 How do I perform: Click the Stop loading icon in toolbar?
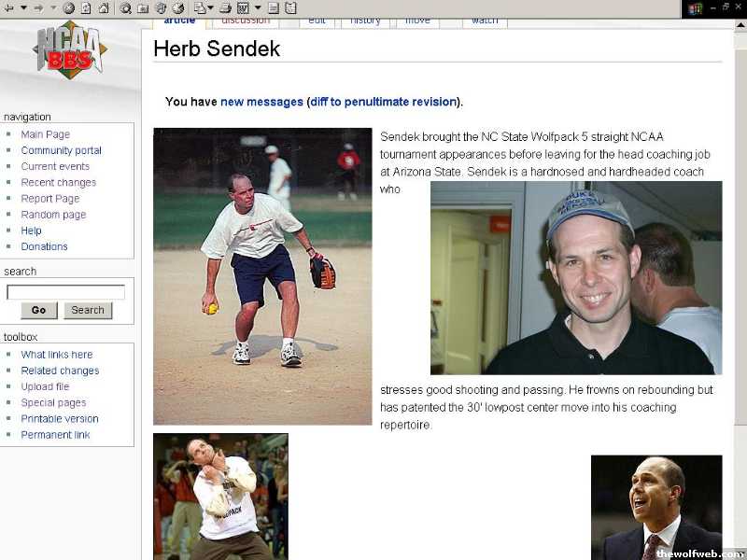point(68,8)
